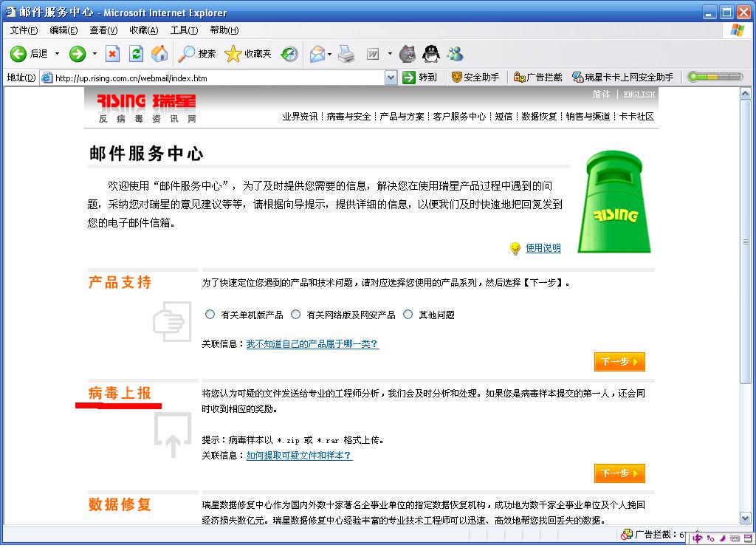Expand the Mail icon dropdown arrow

point(330,54)
